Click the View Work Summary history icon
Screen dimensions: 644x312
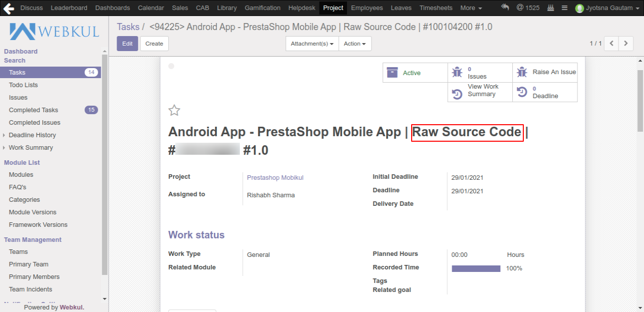pyautogui.click(x=457, y=94)
